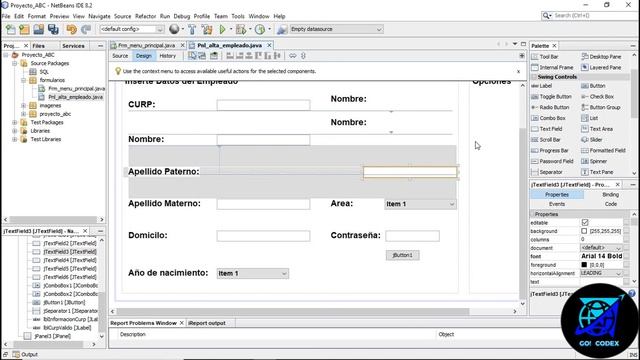Click the globe browser icon in toolbar
Image resolution: width=640 pixels, height=360 pixels.
174,29
